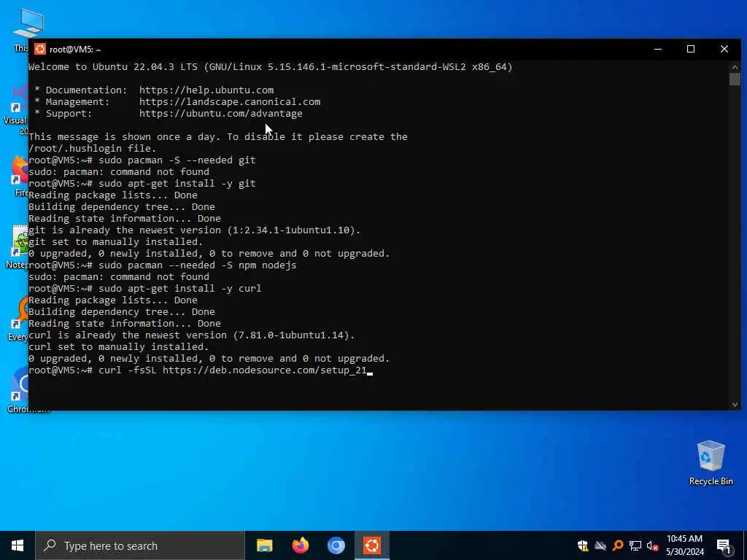Screen dimensions: 747x560
Task: Click 'sudo apt-get install -y git' command
Action: click(x=177, y=183)
